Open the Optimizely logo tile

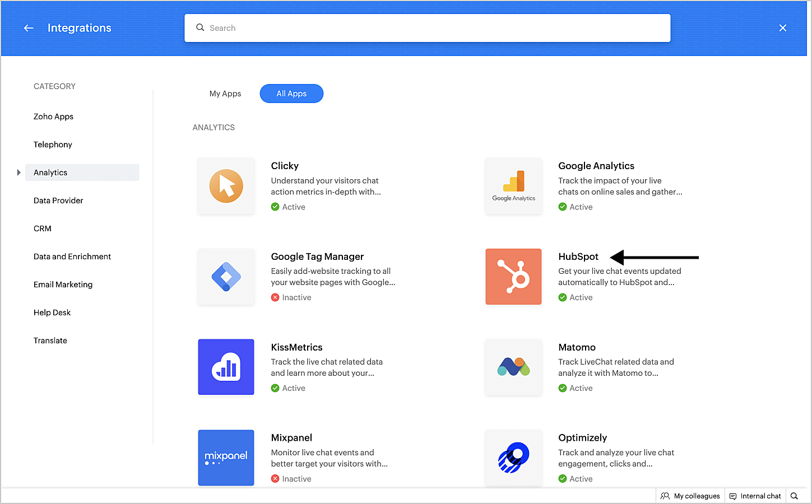click(514, 458)
